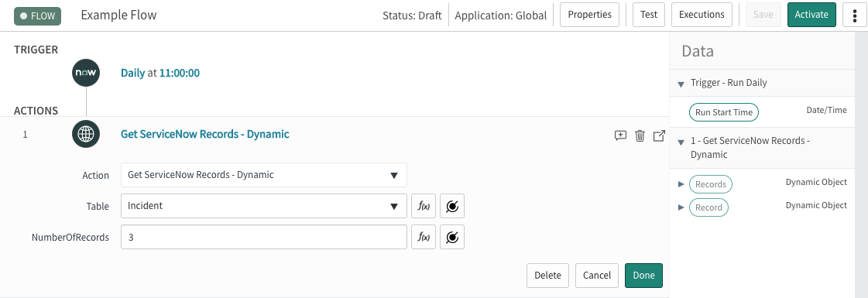The image size is (868, 298).
Task: Click the Data panel heading
Action: pyautogui.click(x=698, y=51)
